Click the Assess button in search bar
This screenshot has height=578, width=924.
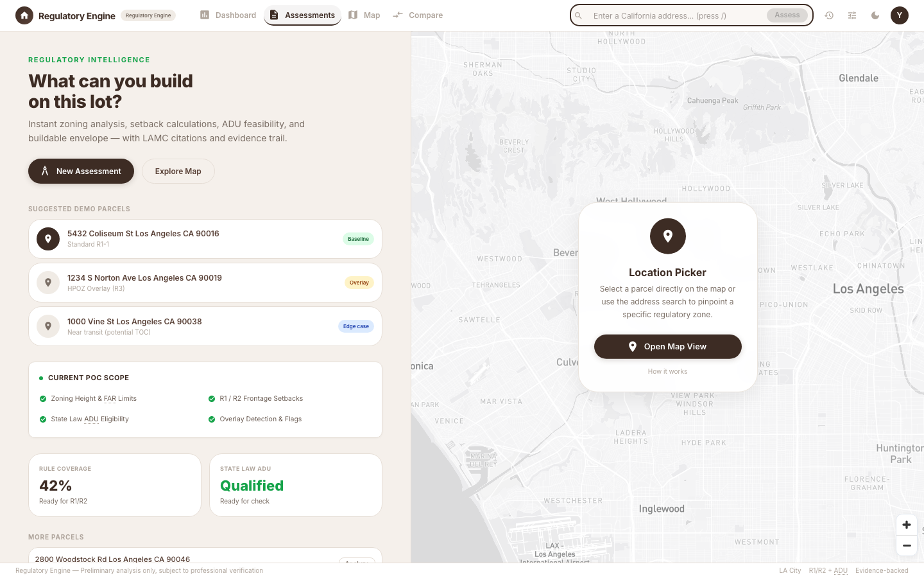pos(787,15)
